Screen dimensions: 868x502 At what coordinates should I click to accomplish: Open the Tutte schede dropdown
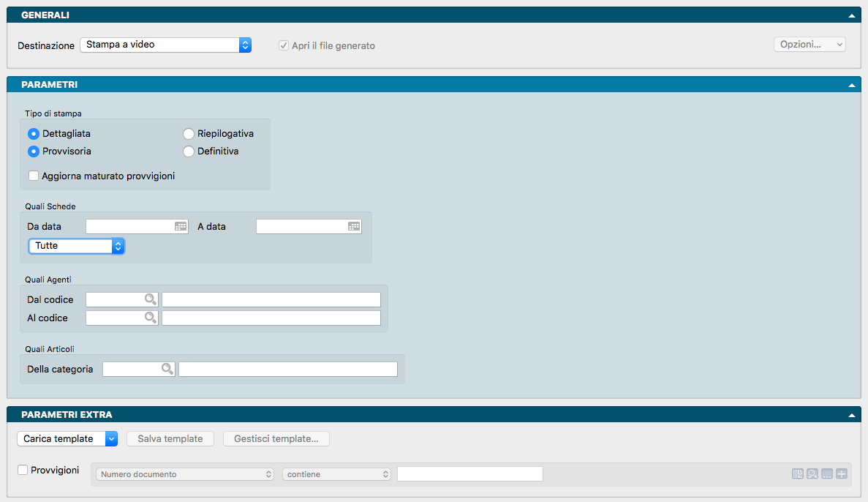point(77,246)
